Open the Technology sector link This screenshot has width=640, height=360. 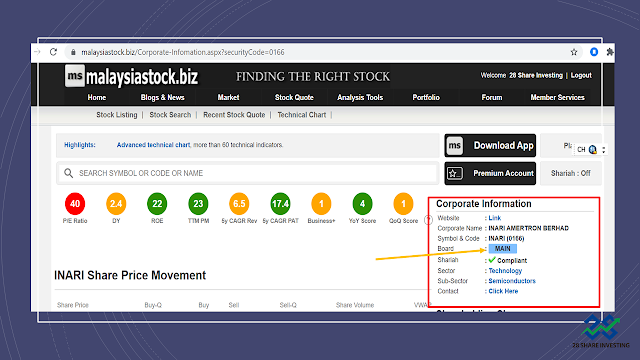point(505,271)
